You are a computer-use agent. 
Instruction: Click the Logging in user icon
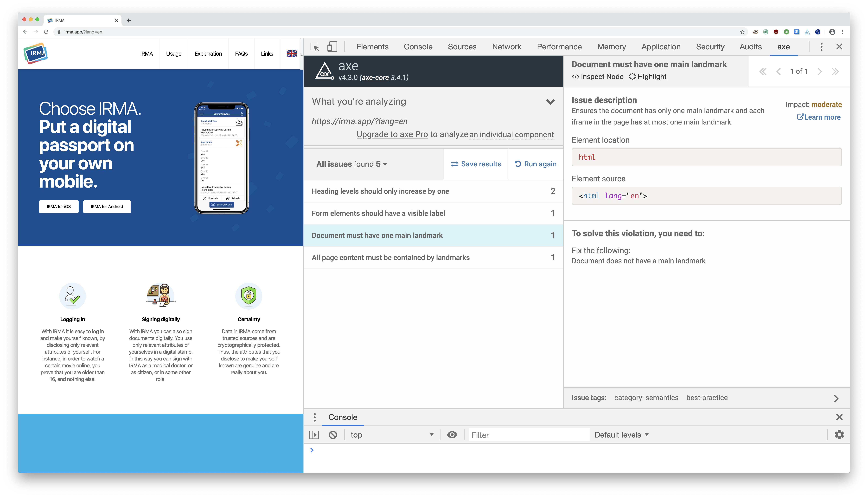(72, 296)
